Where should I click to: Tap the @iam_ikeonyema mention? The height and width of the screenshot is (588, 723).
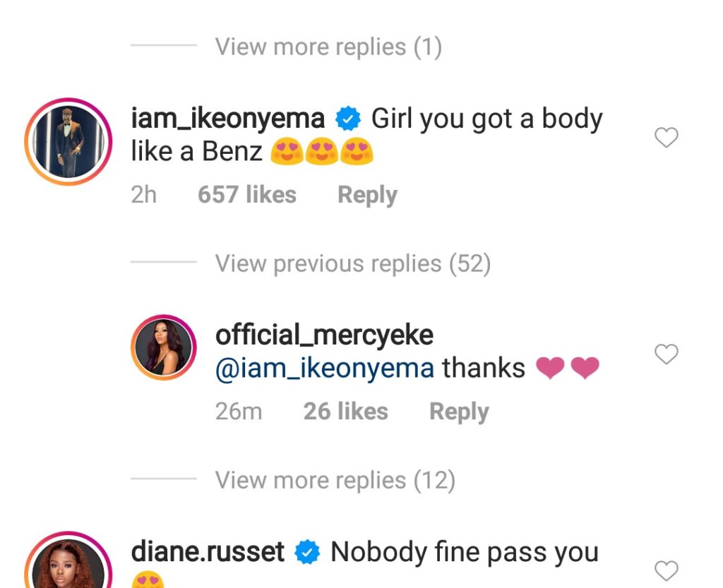click(324, 368)
